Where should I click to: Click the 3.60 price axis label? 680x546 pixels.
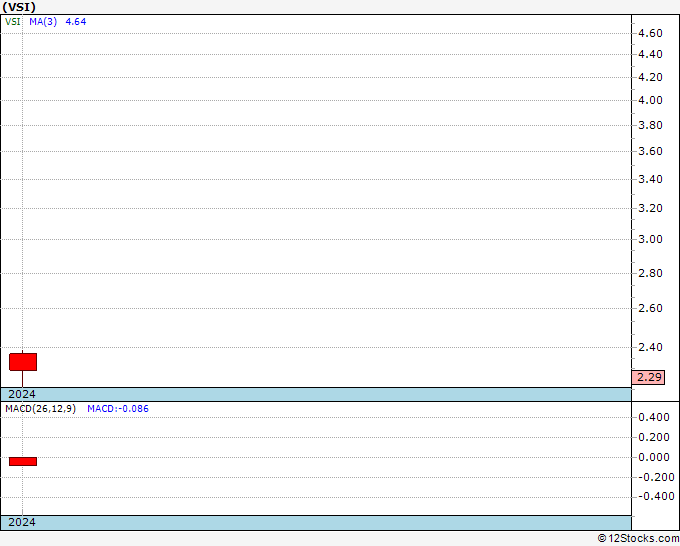[x=651, y=151]
